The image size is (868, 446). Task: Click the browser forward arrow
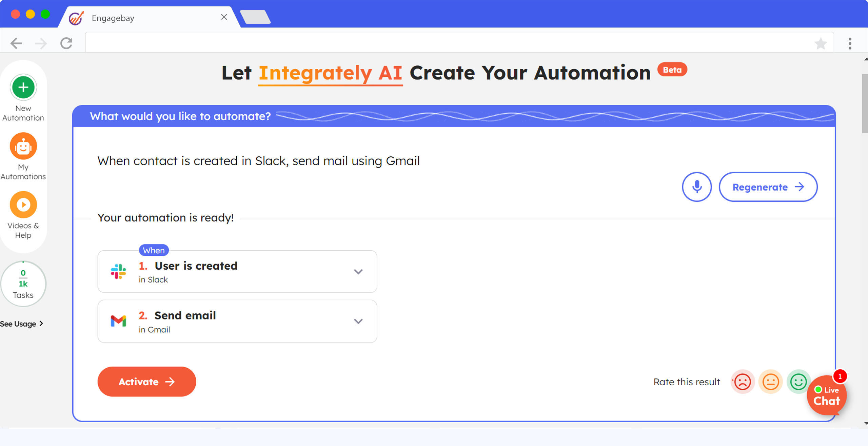tap(41, 43)
